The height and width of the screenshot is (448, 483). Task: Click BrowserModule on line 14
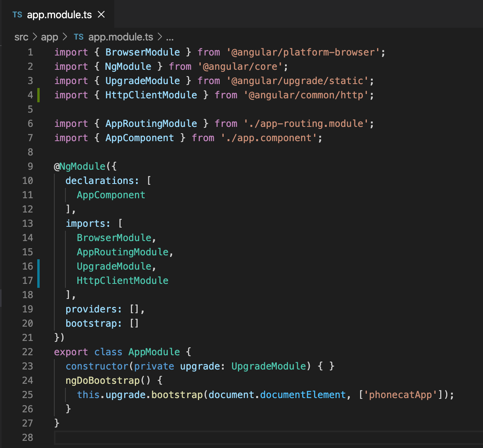(x=114, y=238)
